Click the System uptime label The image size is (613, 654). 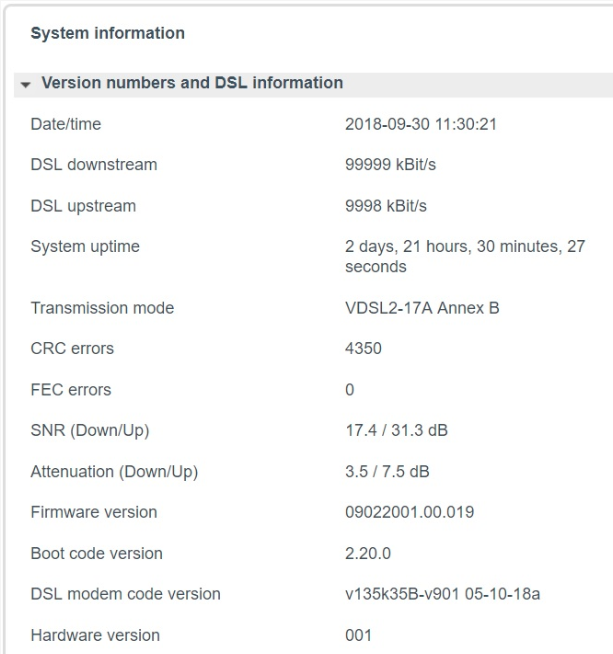[85, 246]
